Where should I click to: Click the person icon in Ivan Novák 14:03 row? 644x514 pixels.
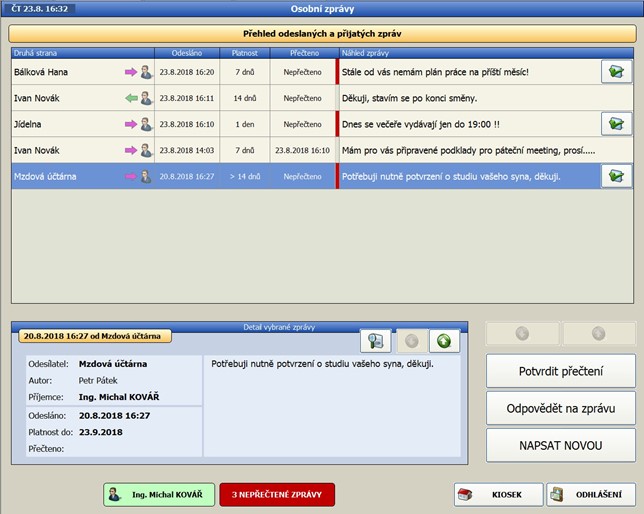pyautogui.click(x=146, y=150)
